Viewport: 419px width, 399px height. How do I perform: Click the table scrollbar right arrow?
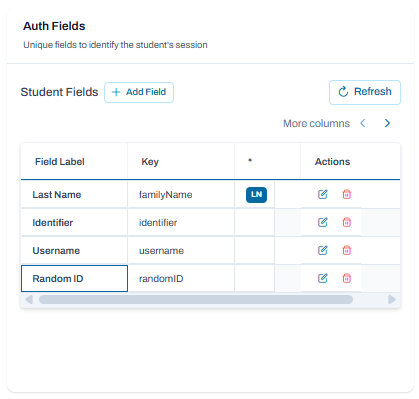click(x=392, y=300)
